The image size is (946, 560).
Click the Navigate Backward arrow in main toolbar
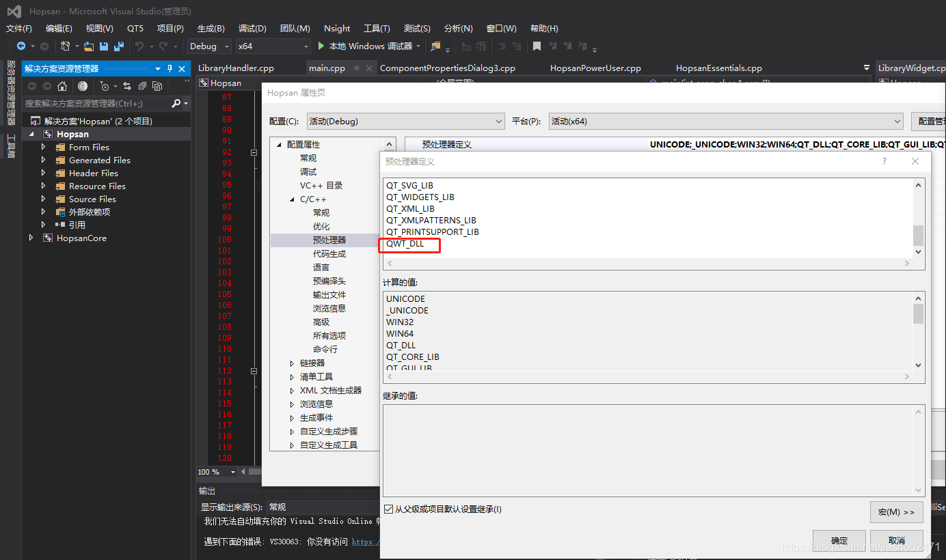pyautogui.click(x=21, y=46)
